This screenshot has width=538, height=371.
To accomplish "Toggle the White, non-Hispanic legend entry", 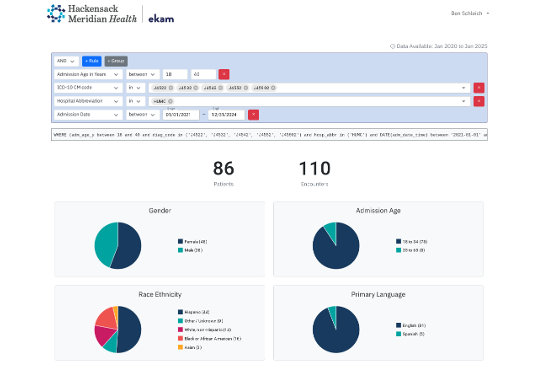I will coord(204,330).
